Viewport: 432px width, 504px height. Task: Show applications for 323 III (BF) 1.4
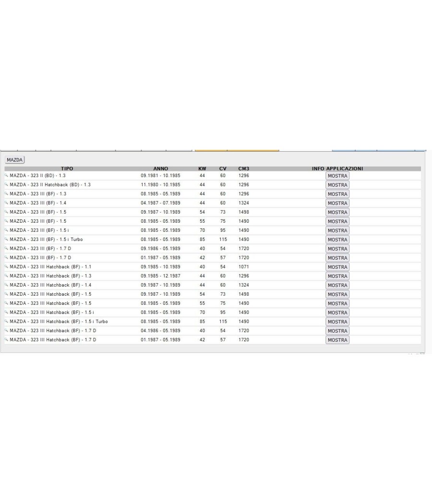point(337,203)
